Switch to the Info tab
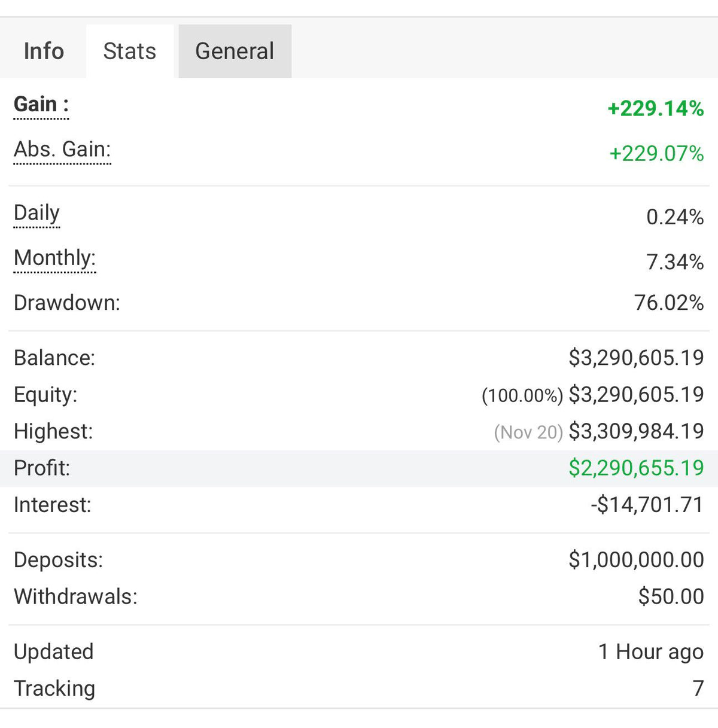Viewport: 718px width, 728px height. tap(43, 51)
